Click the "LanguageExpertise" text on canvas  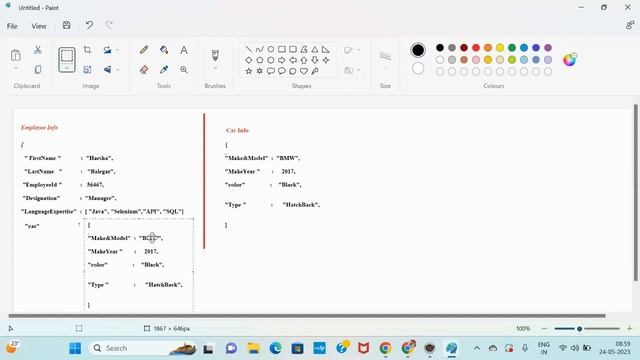coord(49,211)
